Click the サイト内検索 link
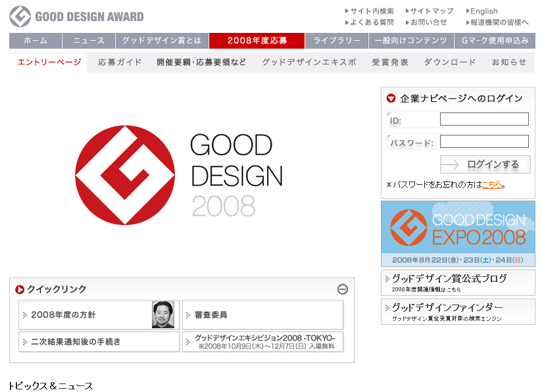 tap(369, 11)
